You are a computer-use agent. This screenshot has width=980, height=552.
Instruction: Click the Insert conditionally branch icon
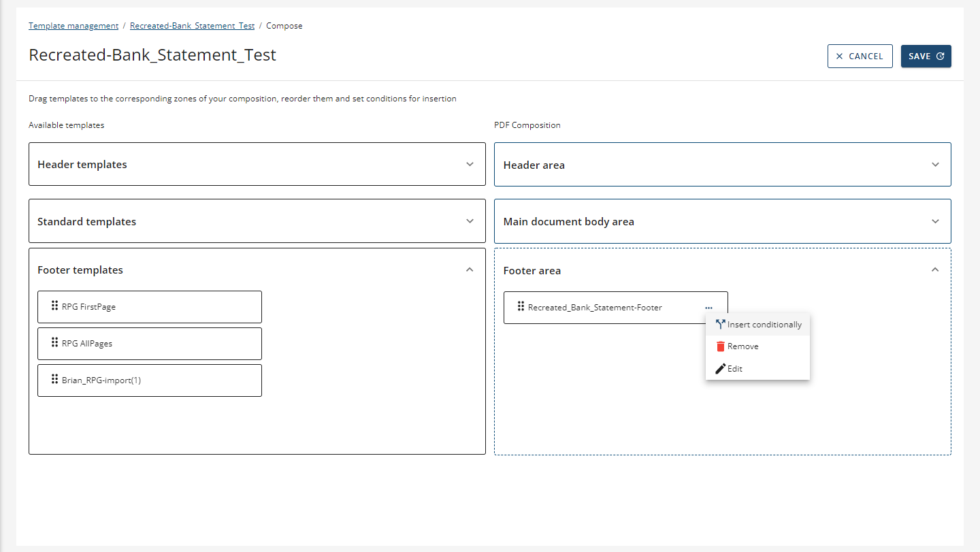coord(720,325)
